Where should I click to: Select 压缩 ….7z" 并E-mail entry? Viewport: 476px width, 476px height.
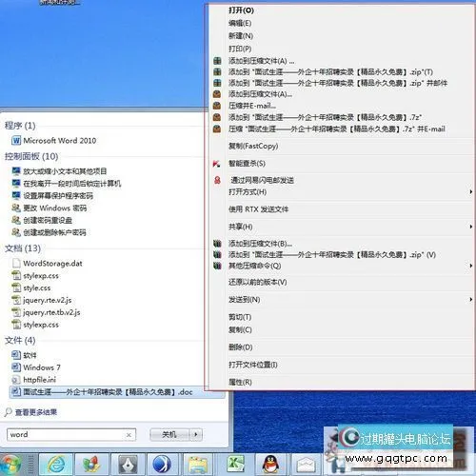point(337,129)
